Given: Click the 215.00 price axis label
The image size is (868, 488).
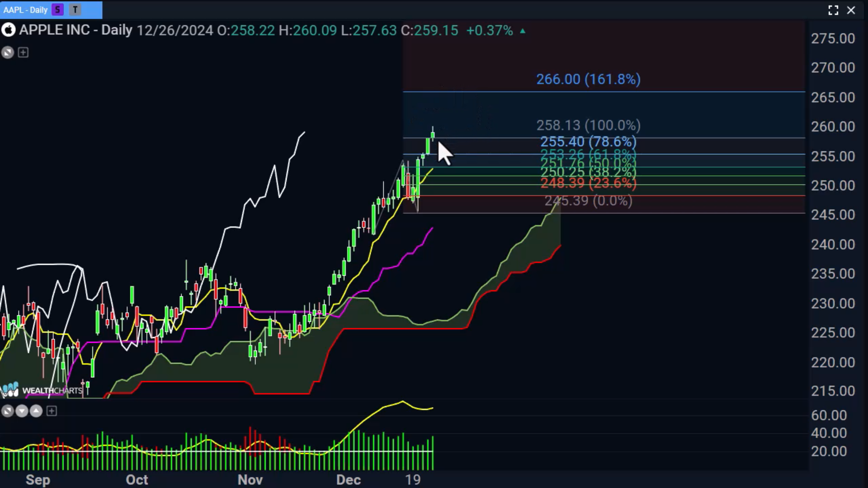Looking at the screenshot, I should pyautogui.click(x=833, y=391).
